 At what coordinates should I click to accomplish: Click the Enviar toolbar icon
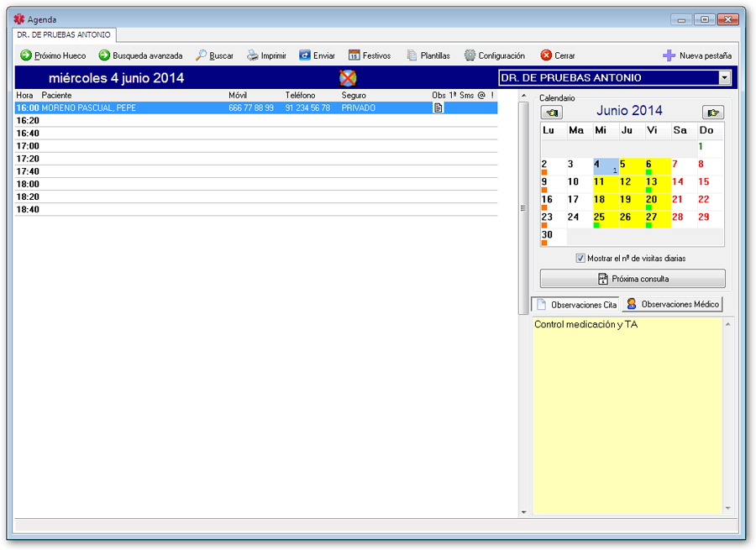tap(305, 55)
